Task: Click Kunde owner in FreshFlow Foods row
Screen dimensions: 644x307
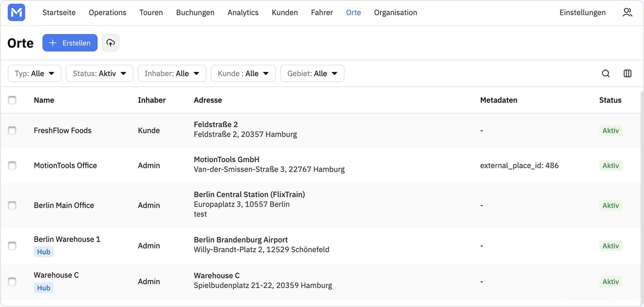Action: click(x=149, y=131)
